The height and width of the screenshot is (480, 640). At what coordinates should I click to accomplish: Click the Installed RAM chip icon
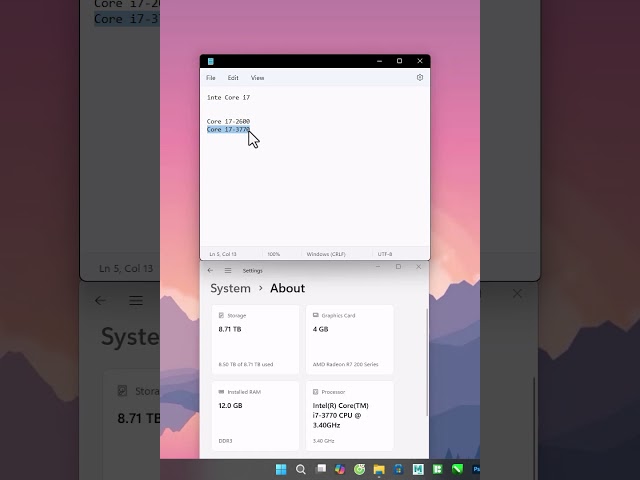tap(221, 391)
